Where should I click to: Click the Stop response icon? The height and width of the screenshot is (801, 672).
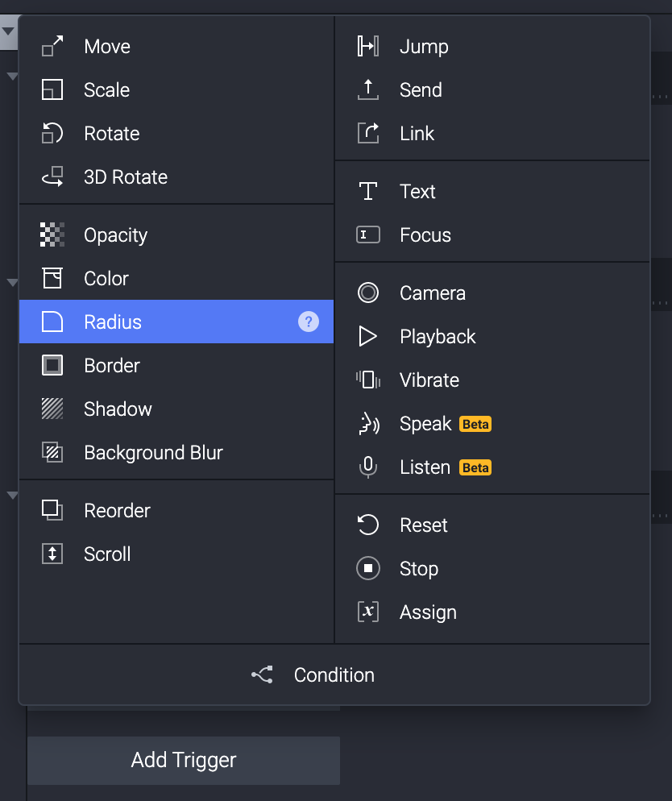coord(368,569)
